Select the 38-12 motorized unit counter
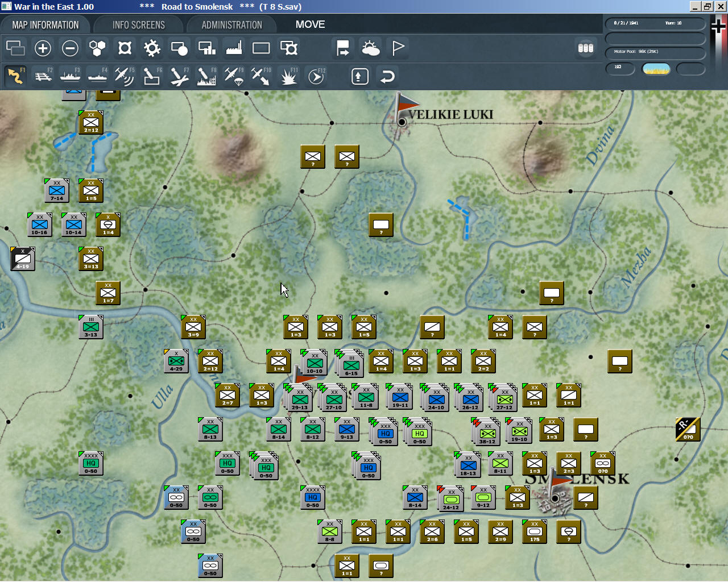Image resolution: width=728 pixels, height=582 pixels. coord(486,432)
